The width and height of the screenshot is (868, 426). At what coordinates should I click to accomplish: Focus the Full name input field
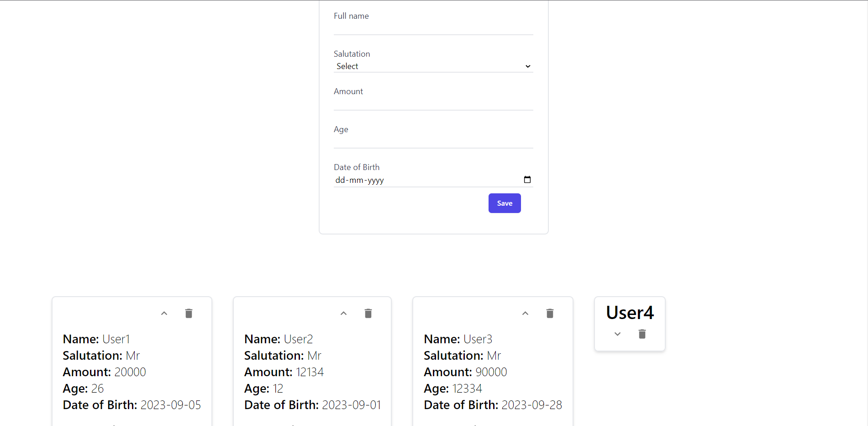click(x=433, y=27)
